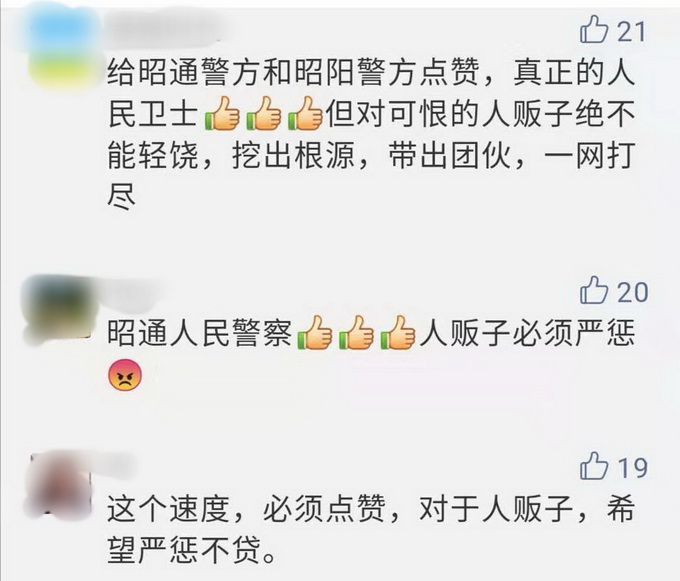Tap the angry face emoji in second comment
Screen dimensions: 680x581
(125, 375)
